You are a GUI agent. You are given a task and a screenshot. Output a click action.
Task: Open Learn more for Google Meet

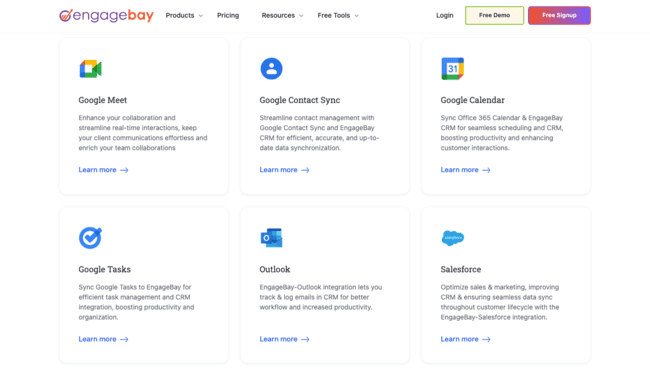point(103,170)
